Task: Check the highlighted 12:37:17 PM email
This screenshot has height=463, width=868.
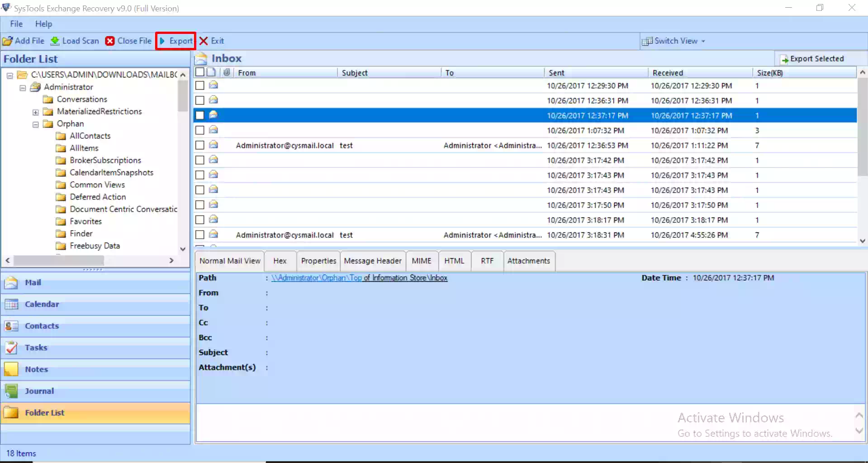Action: tap(199, 115)
